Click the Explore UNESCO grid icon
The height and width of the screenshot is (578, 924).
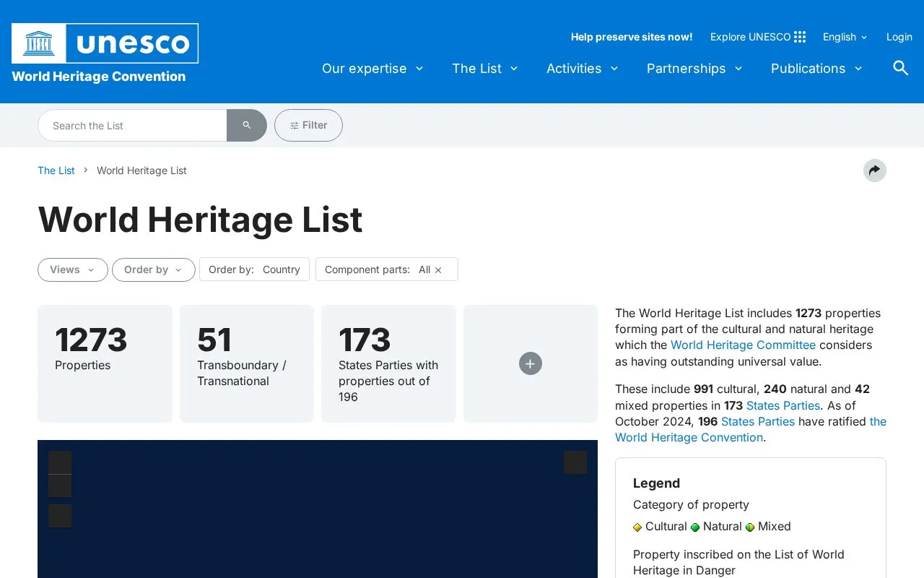pyautogui.click(x=800, y=37)
